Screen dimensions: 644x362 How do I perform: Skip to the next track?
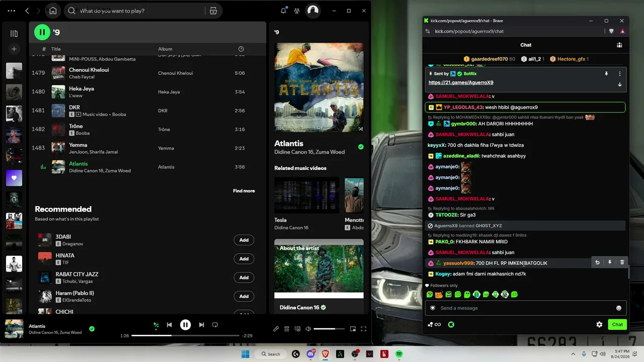201,325
